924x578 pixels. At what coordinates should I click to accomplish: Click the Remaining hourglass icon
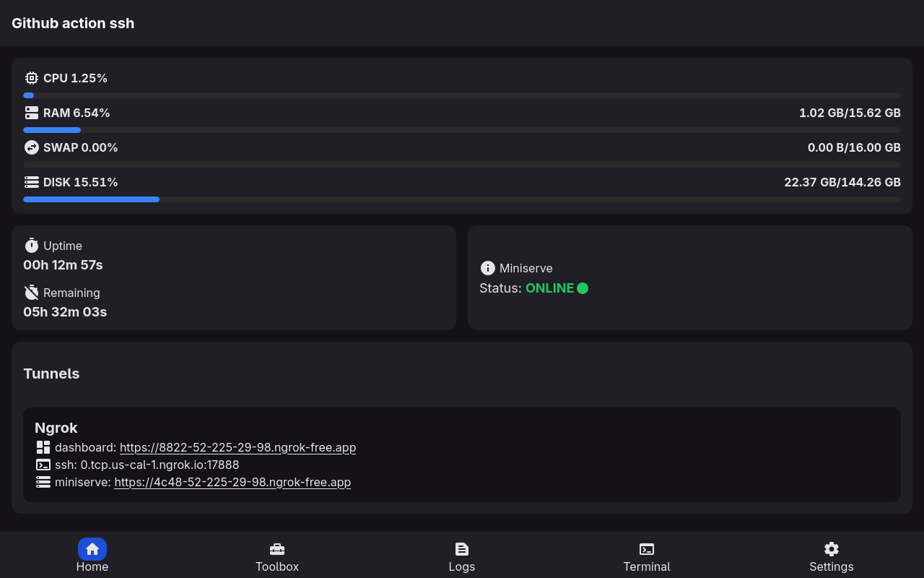[x=31, y=292]
